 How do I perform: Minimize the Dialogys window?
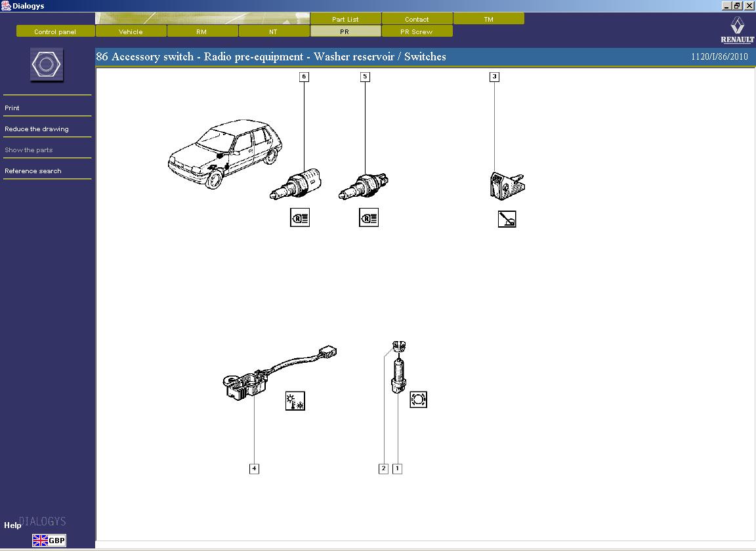726,6
